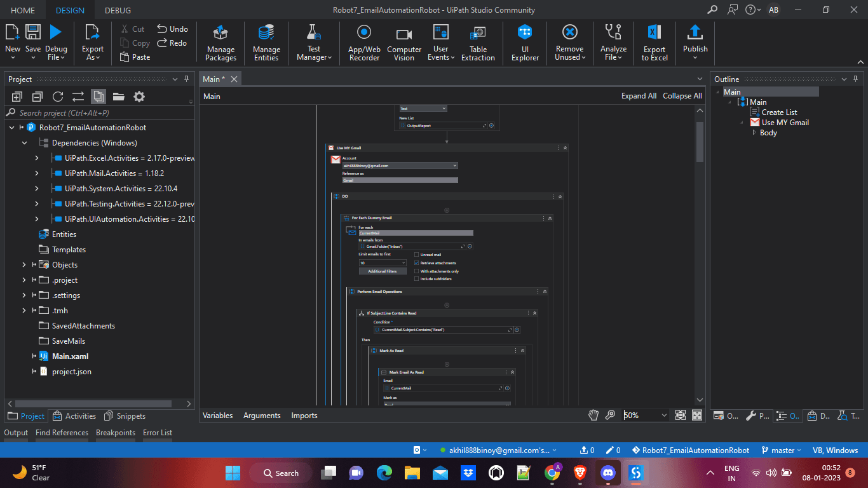Open the Imports panel

tap(304, 415)
